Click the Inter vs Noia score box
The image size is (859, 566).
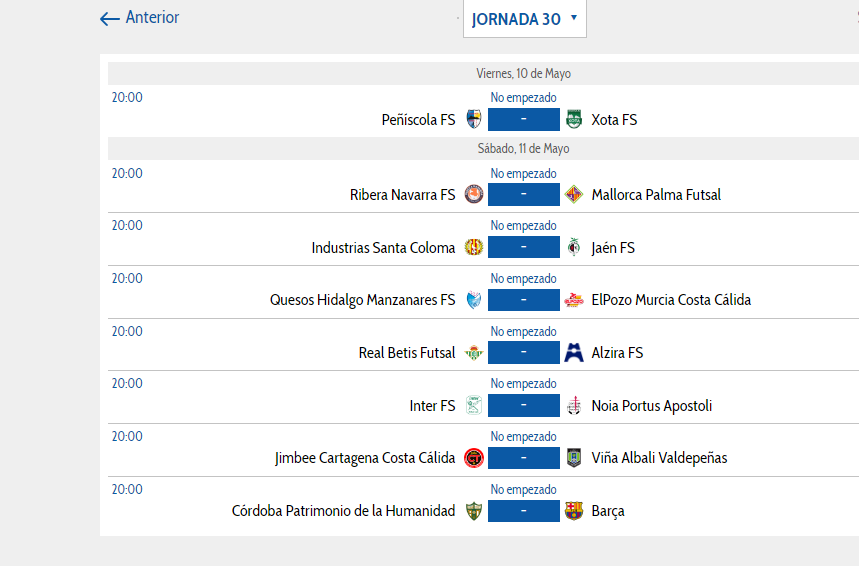point(524,405)
